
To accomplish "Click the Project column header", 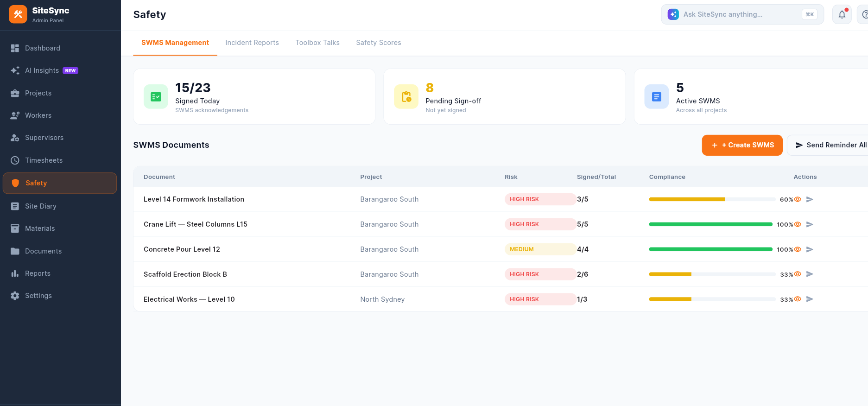I will [x=371, y=177].
